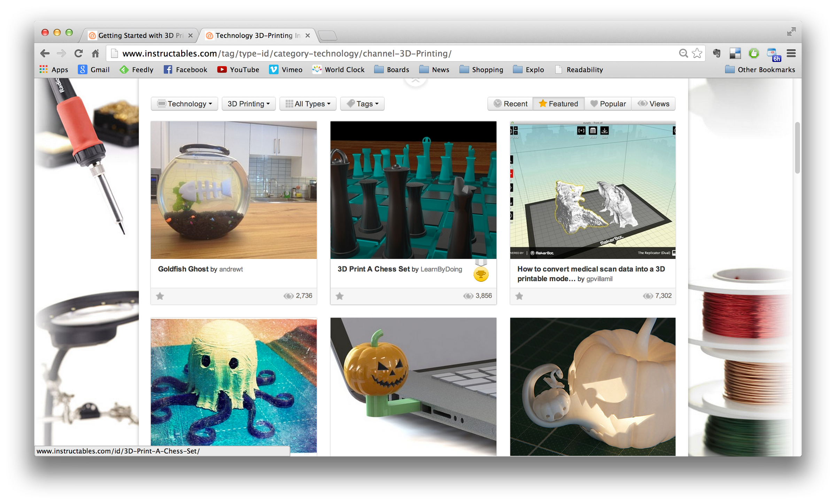The image size is (836, 504).
Task: Open the All Types dropdown filter
Action: pos(308,104)
